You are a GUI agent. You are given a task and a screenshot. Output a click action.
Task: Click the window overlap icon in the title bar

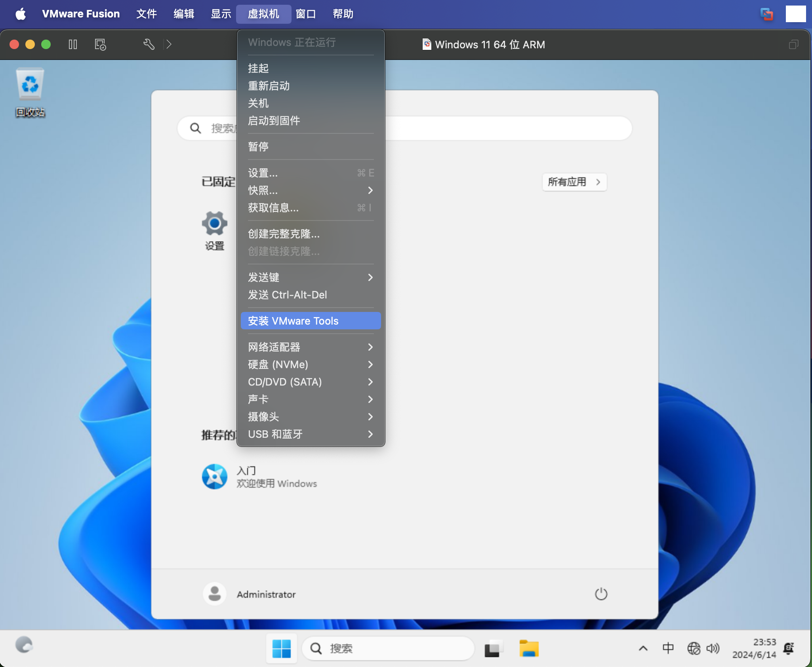tap(793, 44)
